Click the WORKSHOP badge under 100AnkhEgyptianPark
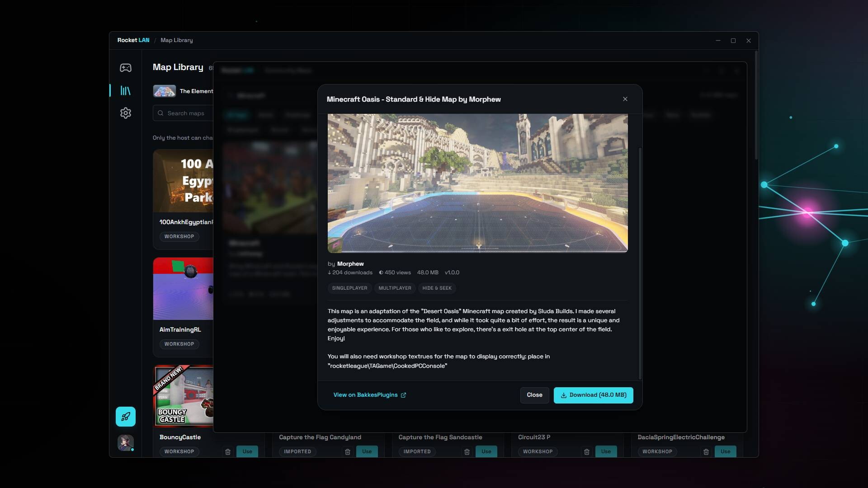Image resolution: width=868 pixels, height=488 pixels. point(179,237)
